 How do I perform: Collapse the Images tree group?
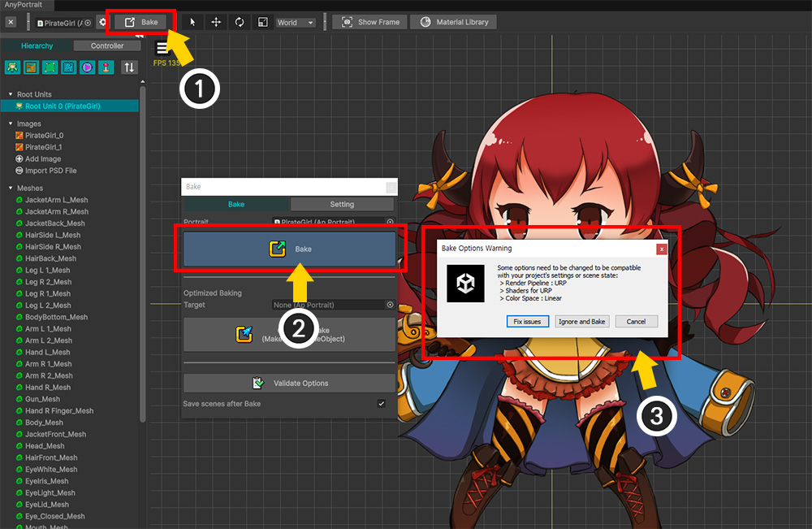tap(10, 124)
